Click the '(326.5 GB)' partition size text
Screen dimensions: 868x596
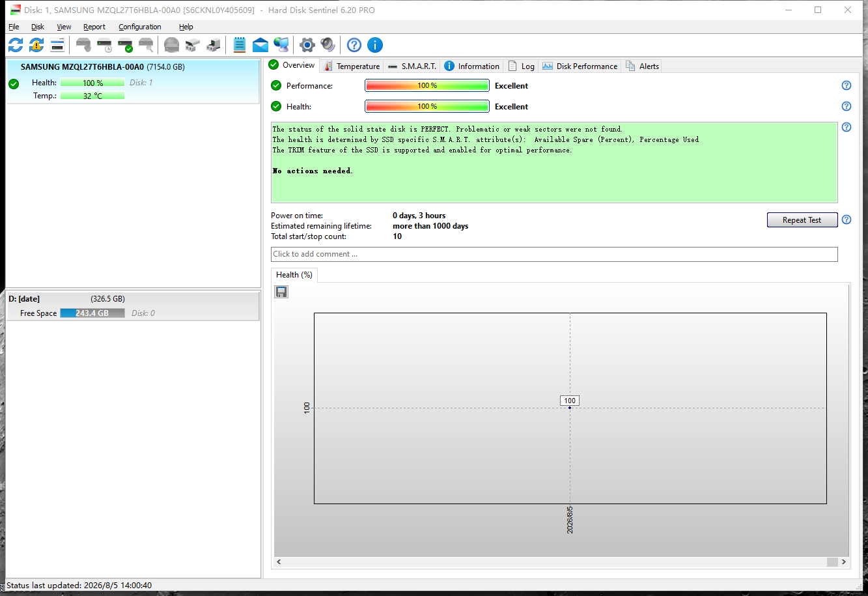click(x=108, y=299)
